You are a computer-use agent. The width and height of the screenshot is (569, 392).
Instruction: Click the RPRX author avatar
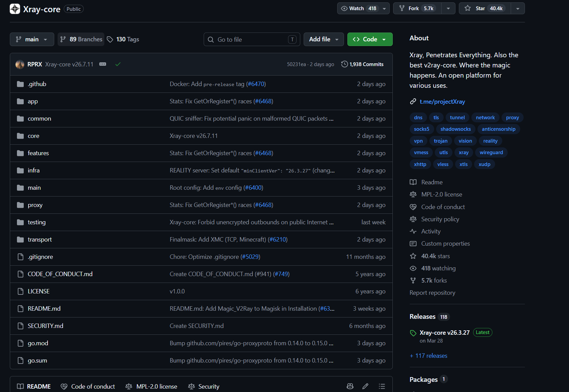20,64
